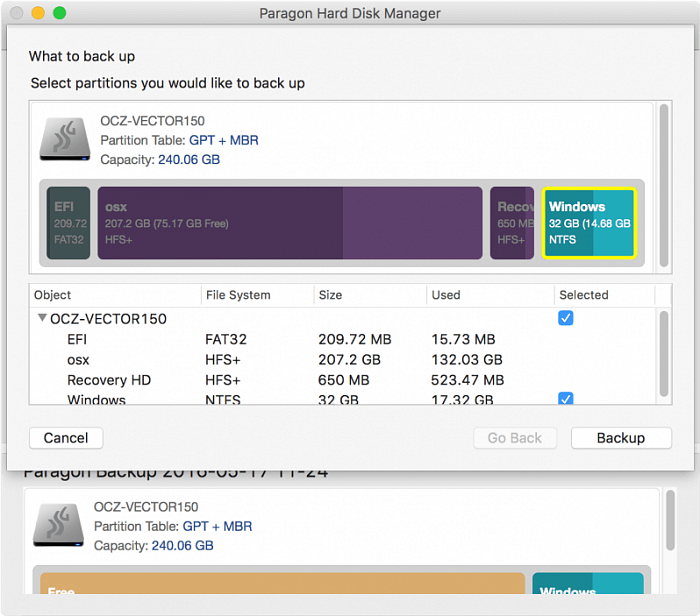Viewport: 700px width, 616px height.
Task: Click the disk map panel scrollbar
Action: (x=664, y=185)
